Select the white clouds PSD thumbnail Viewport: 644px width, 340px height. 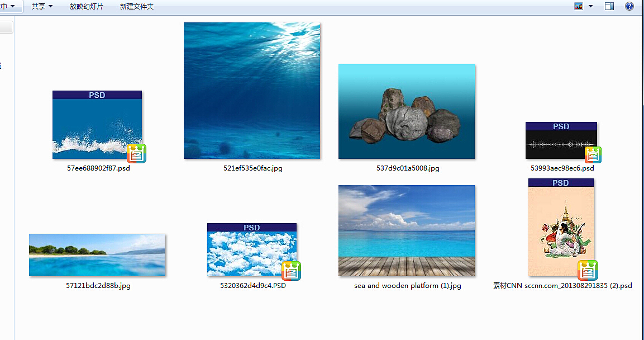252,249
